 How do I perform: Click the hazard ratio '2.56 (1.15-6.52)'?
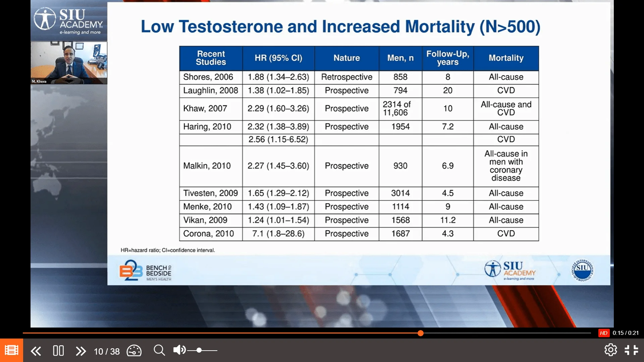[x=278, y=139]
